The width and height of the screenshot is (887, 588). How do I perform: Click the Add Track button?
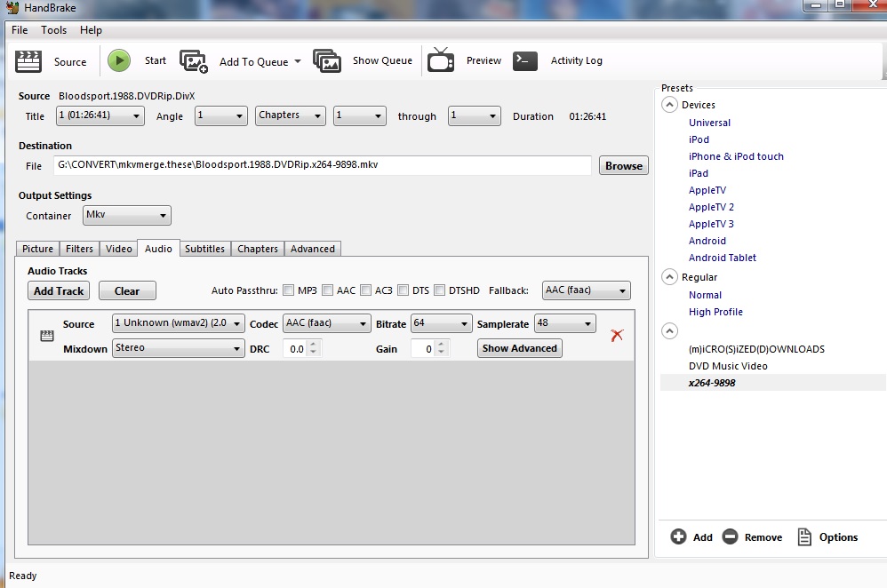[59, 290]
